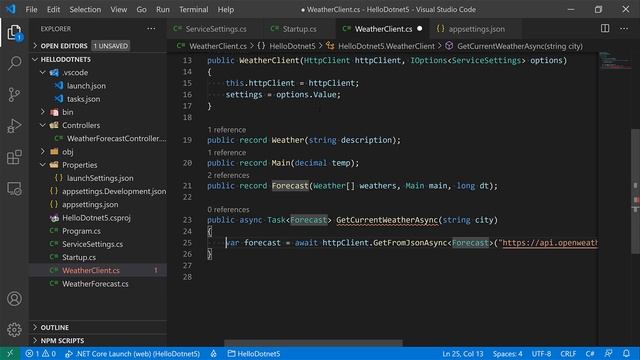Screen dimensions: 640x360
Task: Click the remote window indicator in status bar
Action: tap(10, 353)
